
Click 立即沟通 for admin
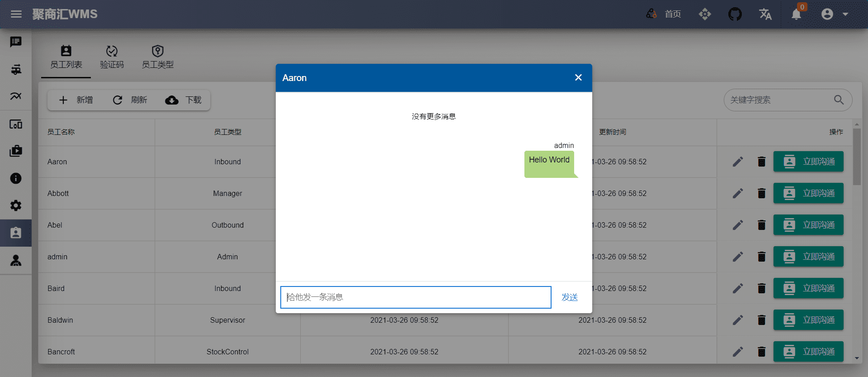point(808,257)
